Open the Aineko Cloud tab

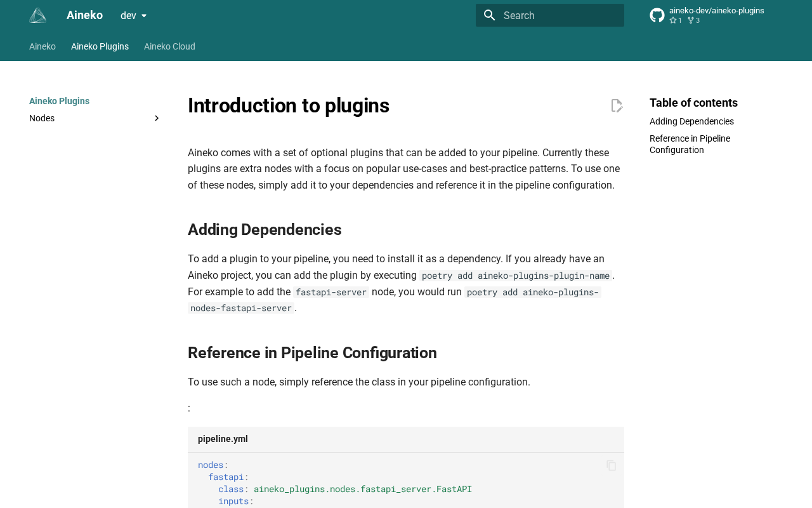click(169, 46)
